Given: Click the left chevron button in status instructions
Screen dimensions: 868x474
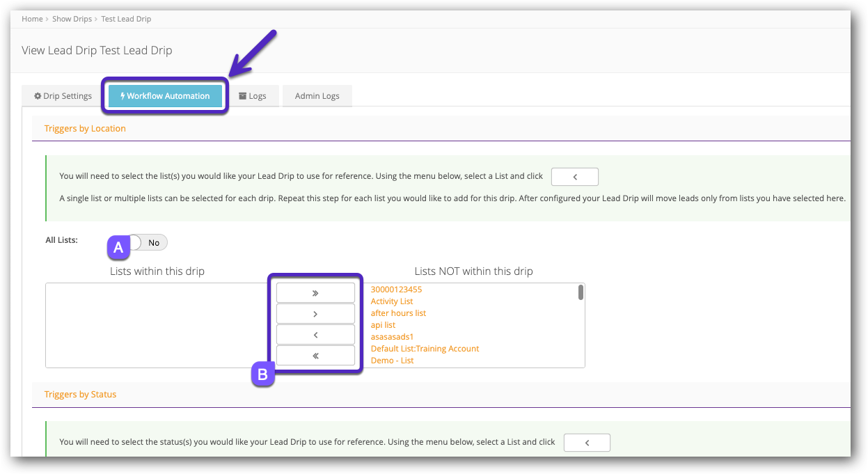Looking at the screenshot, I should click(586, 442).
